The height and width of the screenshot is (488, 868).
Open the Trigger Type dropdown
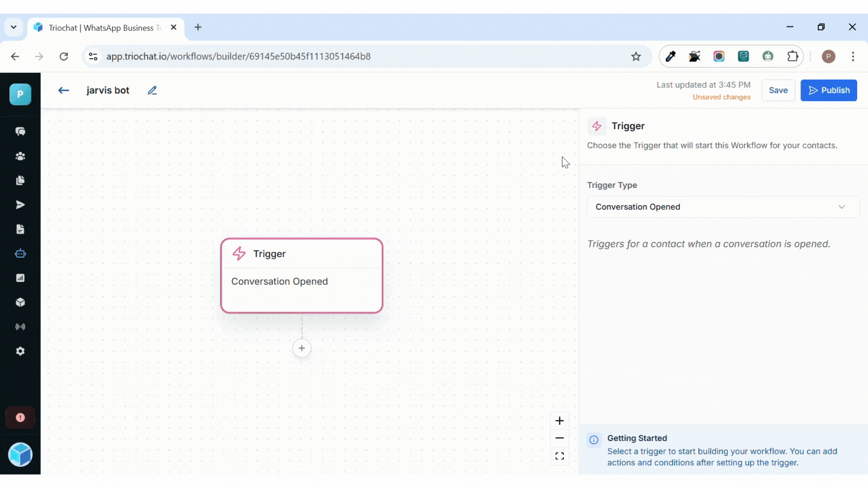coord(722,207)
